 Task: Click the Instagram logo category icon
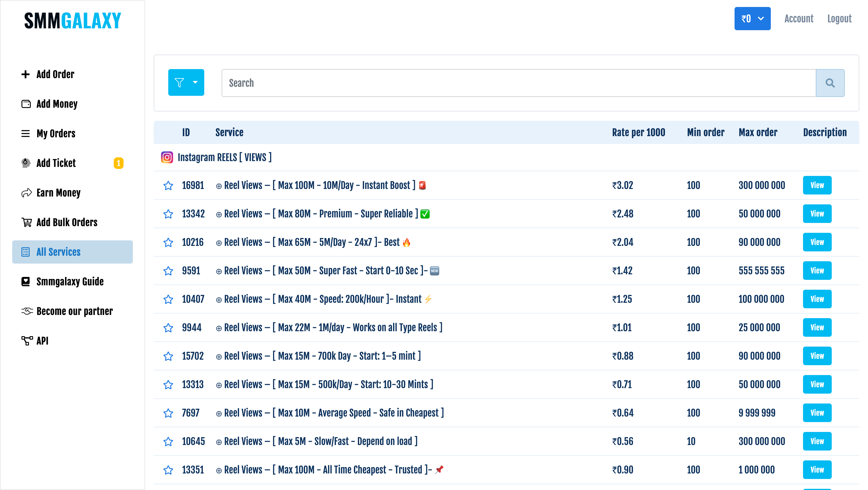167,158
